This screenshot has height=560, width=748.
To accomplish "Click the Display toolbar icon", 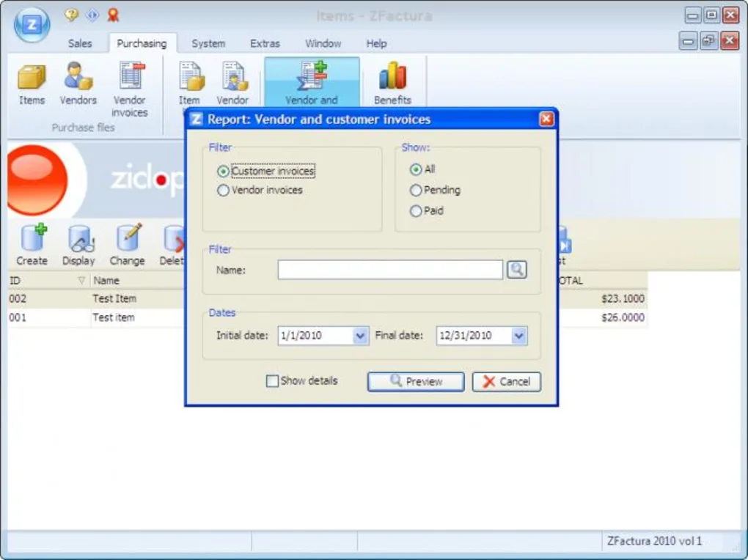I will click(x=79, y=239).
